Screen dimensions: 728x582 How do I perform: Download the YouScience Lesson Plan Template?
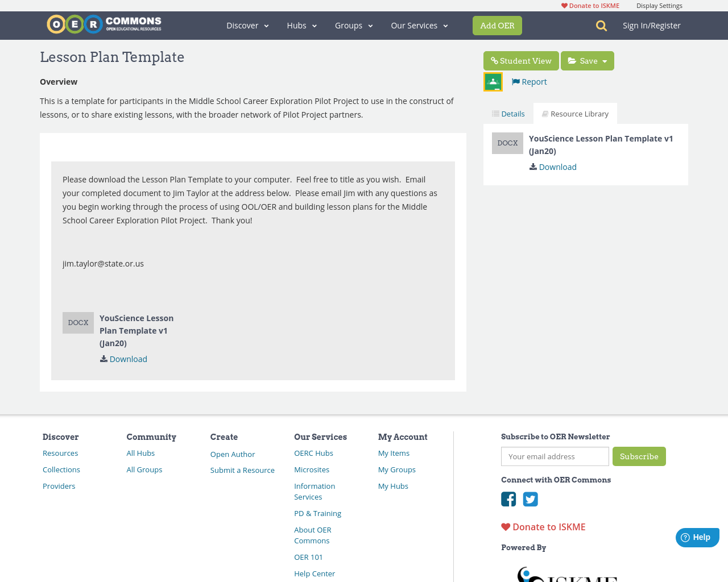[552, 166]
